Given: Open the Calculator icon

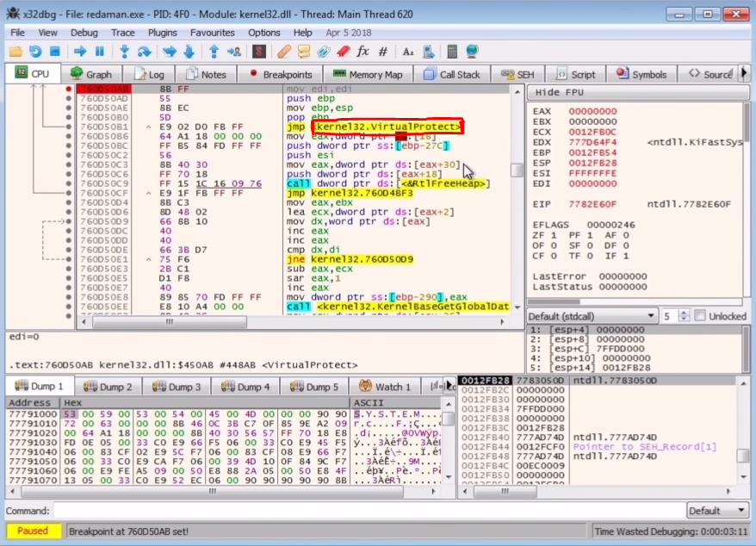Looking at the screenshot, I should [452, 51].
